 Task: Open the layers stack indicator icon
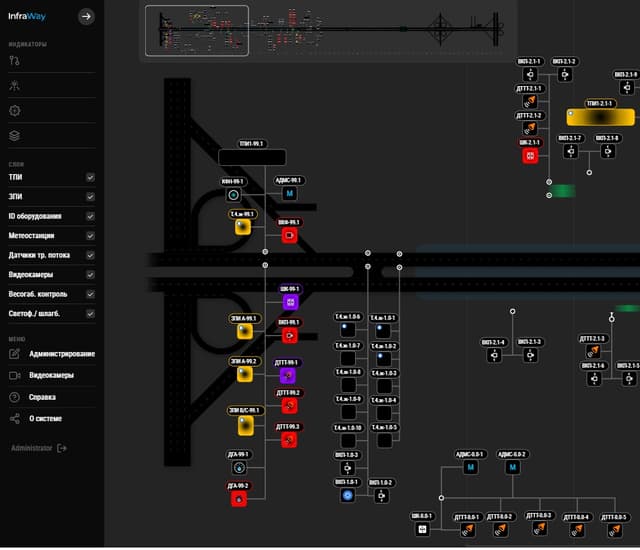pos(14,135)
